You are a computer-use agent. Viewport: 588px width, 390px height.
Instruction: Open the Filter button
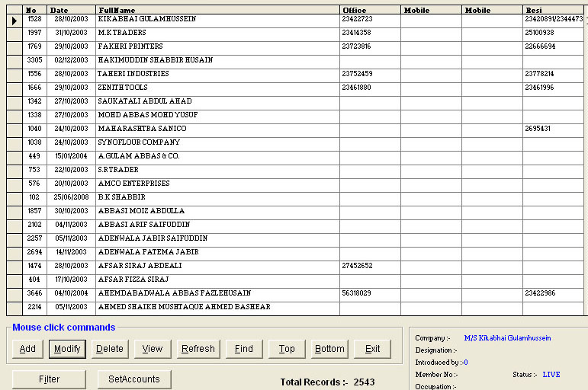pos(49,379)
